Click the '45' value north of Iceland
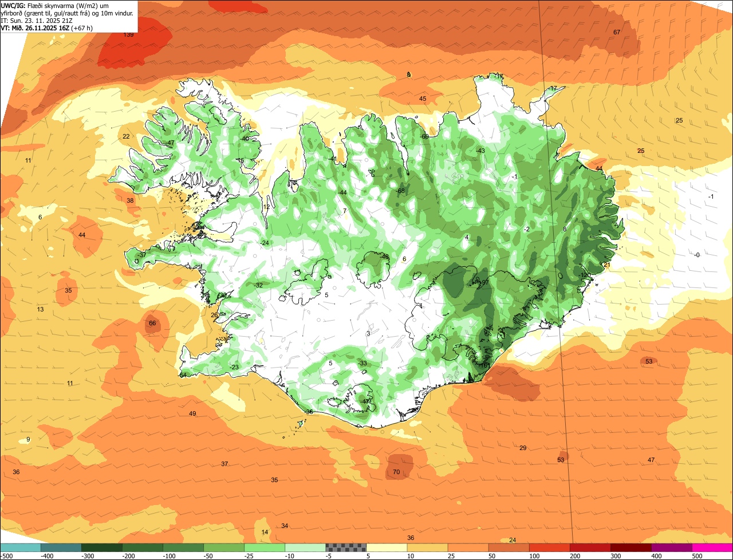This screenshot has height=560, width=733. [423, 99]
